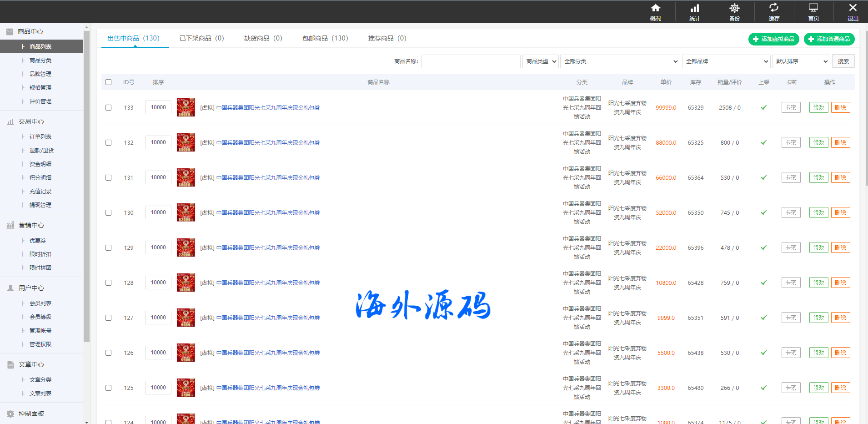Click the 概况 home icon in top bar
Image resolution: width=868 pixels, height=424 pixels.
click(x=655, y=8)
